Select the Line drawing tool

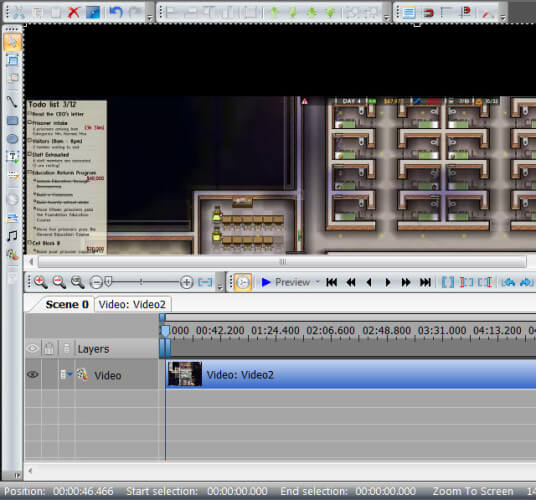(x=12, y=102)
